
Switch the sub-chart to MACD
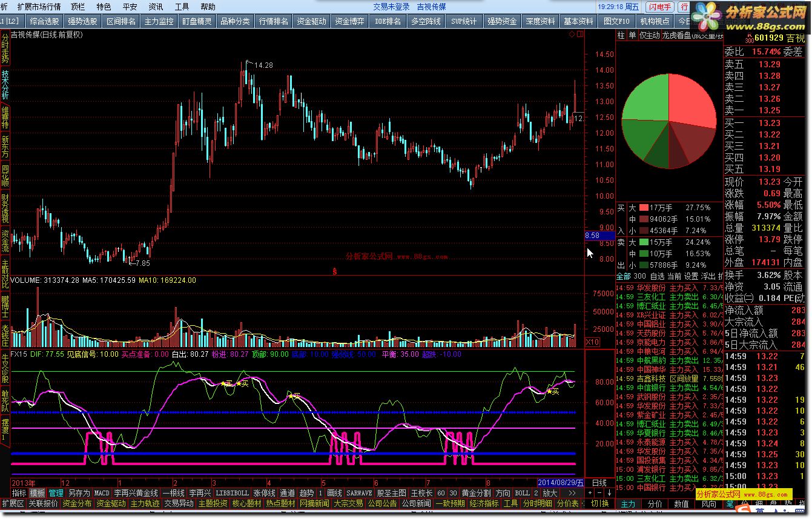pyautogui.click(x=102, y=493)
